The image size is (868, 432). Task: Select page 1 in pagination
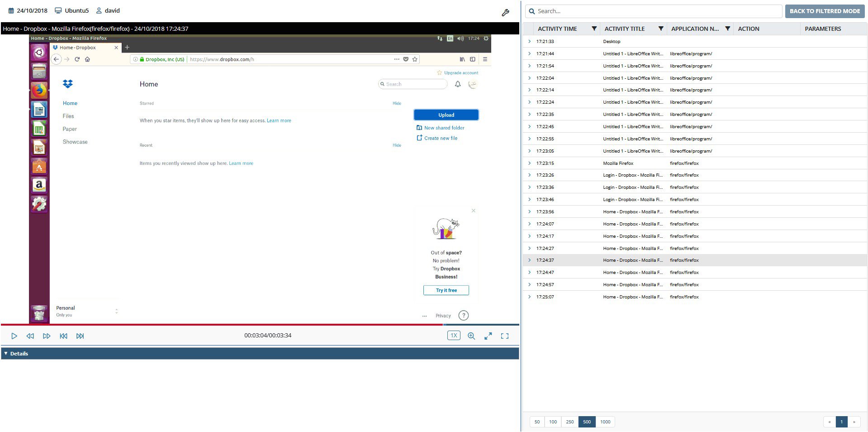coord(842,422)
